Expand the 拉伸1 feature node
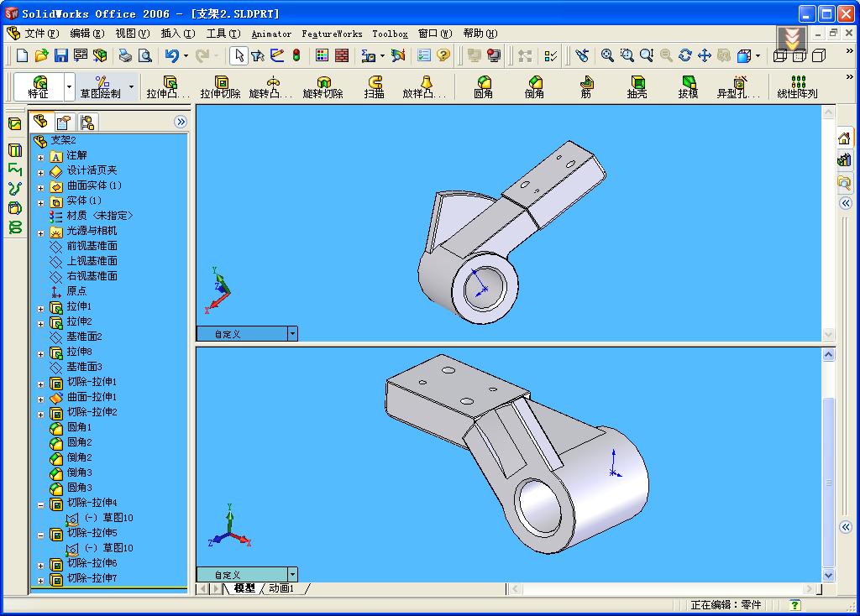This screenshot has height=616, width=860. 40,309
